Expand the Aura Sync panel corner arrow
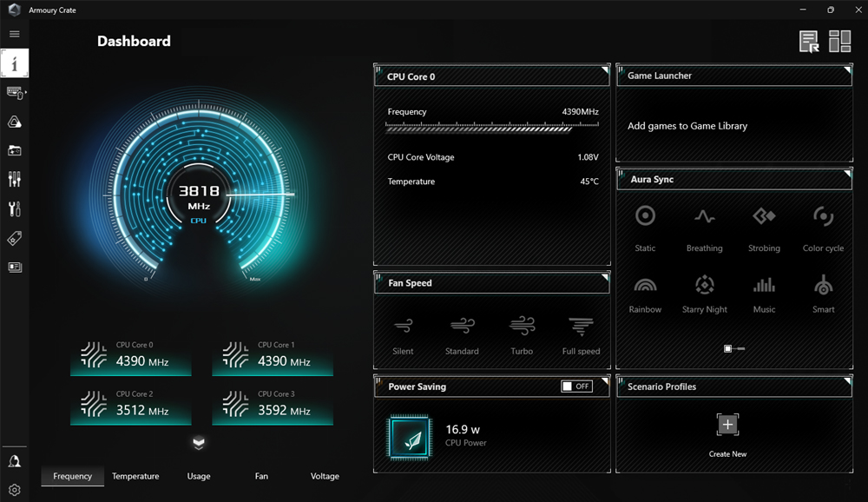The image size is (868, 502). click(847, 174)
